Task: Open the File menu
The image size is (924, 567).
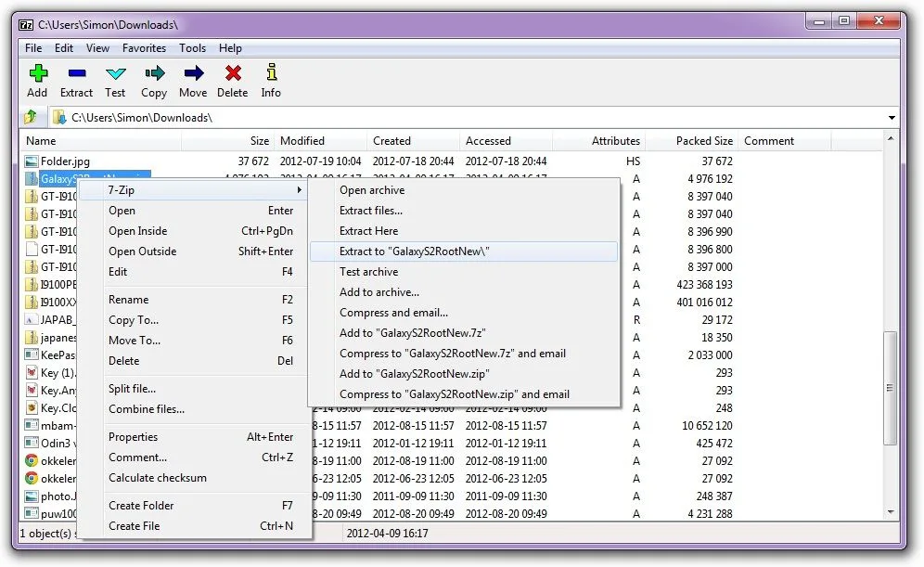Action: (x=33, y=48)
